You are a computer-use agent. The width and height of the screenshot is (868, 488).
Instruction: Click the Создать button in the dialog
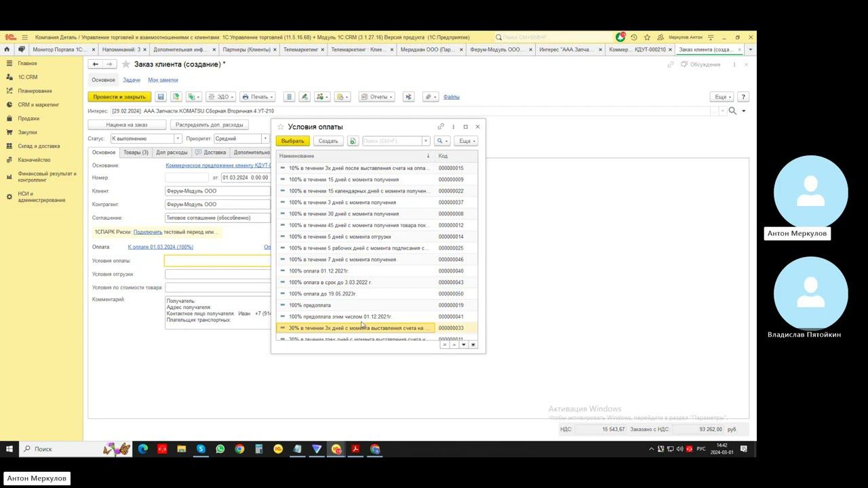328,141
